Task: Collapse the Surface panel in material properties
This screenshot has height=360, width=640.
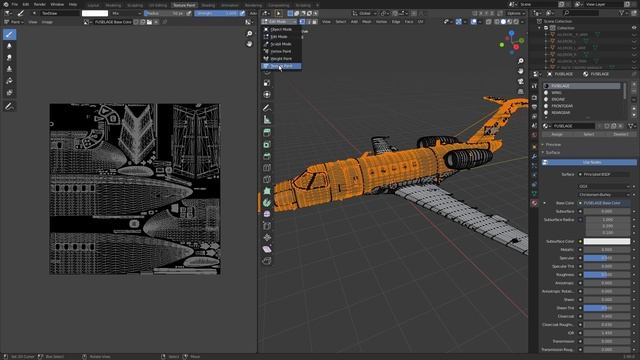Action: click(553, 153)
